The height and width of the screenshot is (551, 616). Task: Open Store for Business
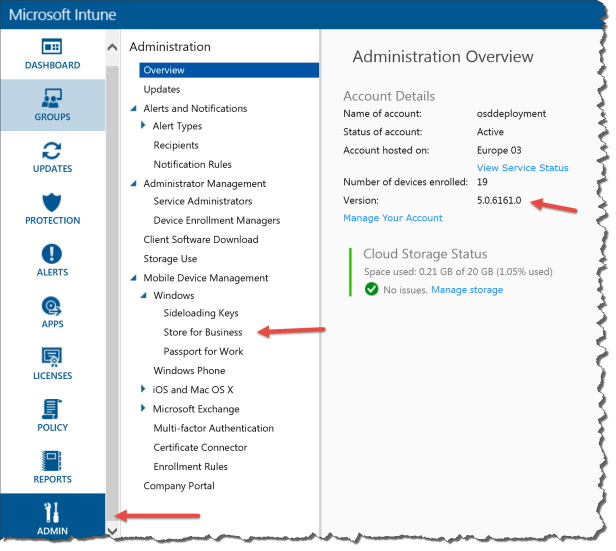[203, 332]
